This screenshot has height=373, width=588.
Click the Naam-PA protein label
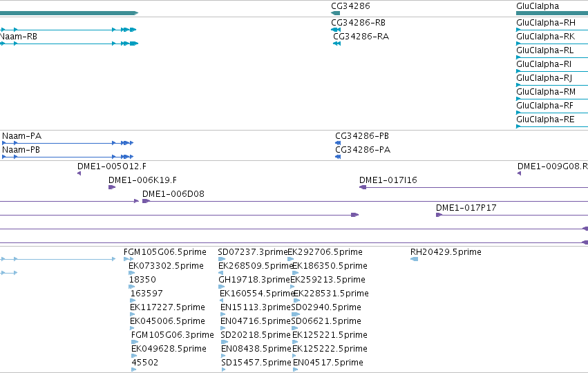[x=21, y=135]
